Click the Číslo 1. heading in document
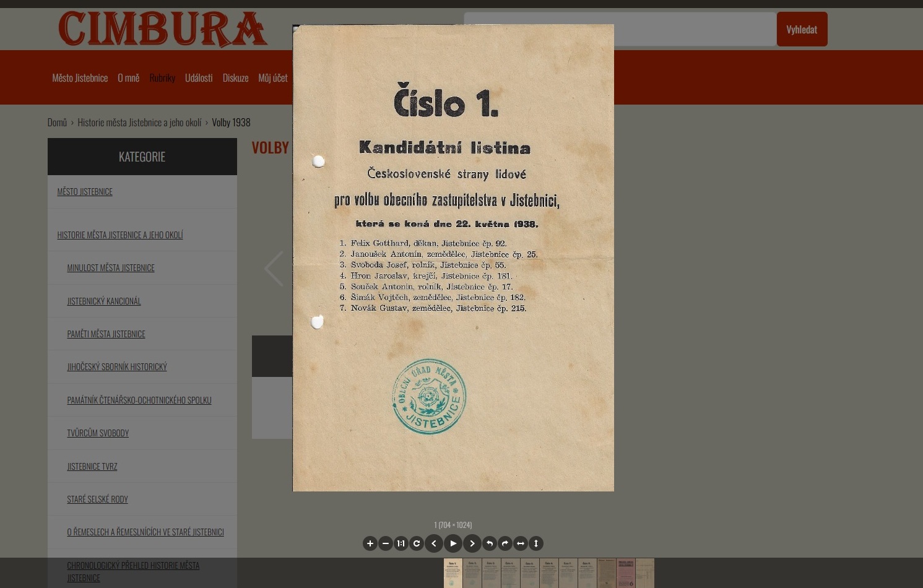Image resolution: width=923 pixels, height=588 pixels. (446, 101)
